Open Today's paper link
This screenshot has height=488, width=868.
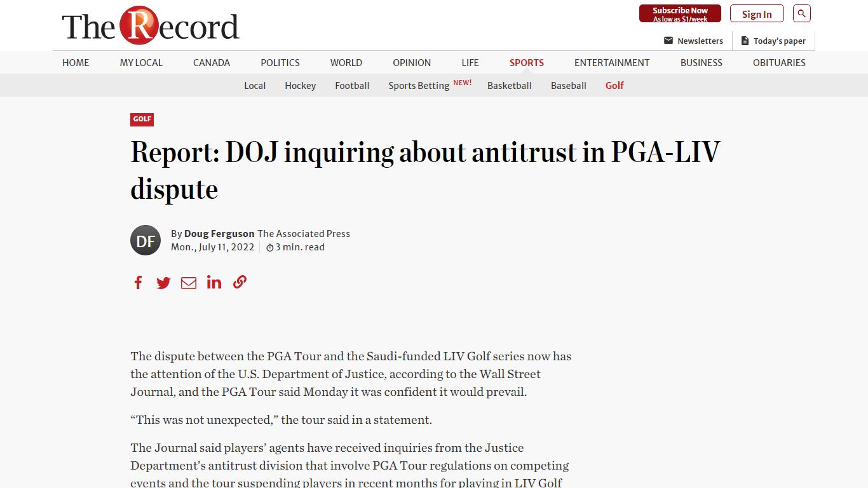780,41
